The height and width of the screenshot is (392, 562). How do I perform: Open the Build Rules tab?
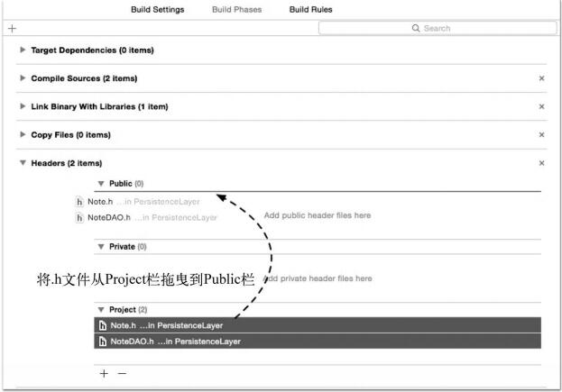tap(310, 10)
